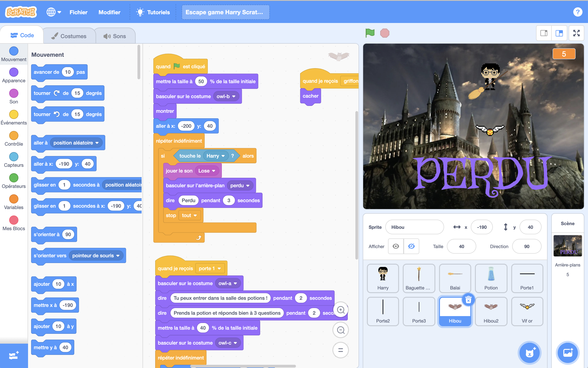Select the Opérateurs block category
Viewport: 588px width, 368px height.
click(14, 181)
